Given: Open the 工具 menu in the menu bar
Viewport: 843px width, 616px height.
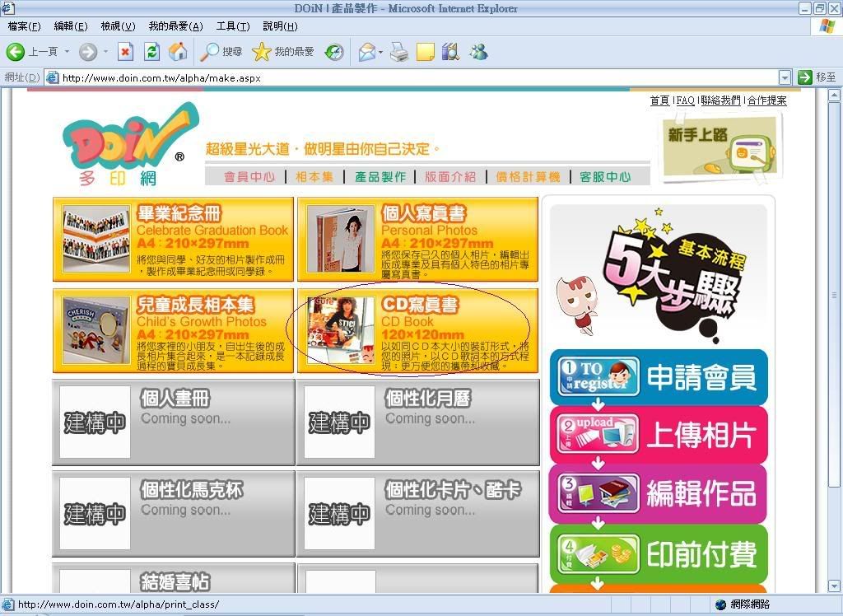Looking at the screenshot, I should [x=232, y=26].
